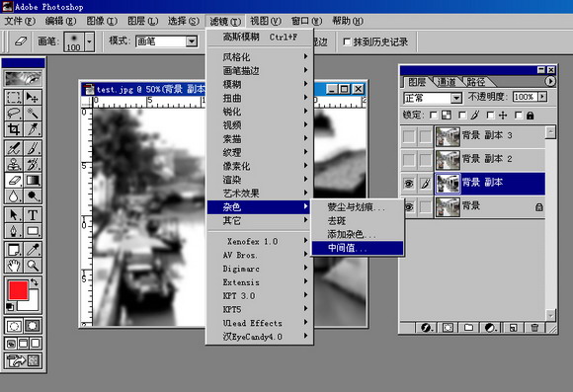This screenshot has width=573, height=392.
Task: Create a new layer icon
Action: [513, 328]
